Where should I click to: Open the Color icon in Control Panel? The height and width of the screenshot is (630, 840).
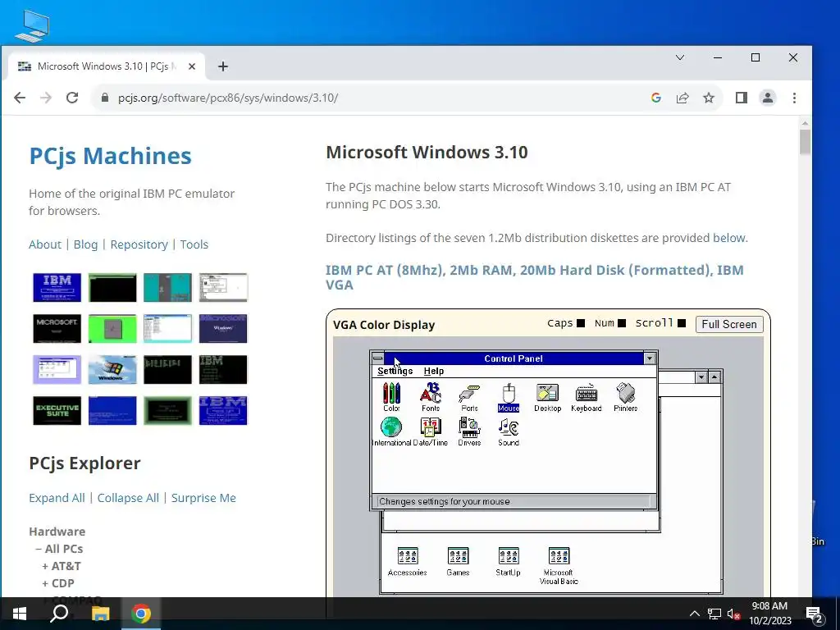391,397
